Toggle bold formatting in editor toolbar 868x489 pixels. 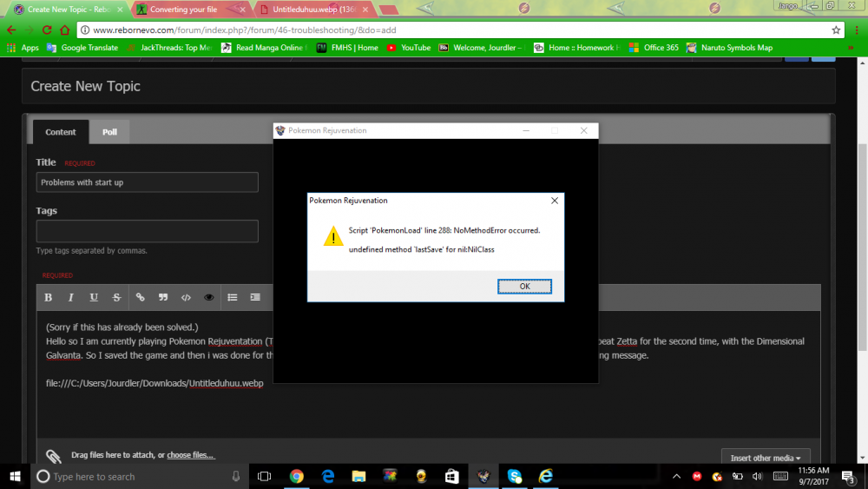tap(48, 297)
